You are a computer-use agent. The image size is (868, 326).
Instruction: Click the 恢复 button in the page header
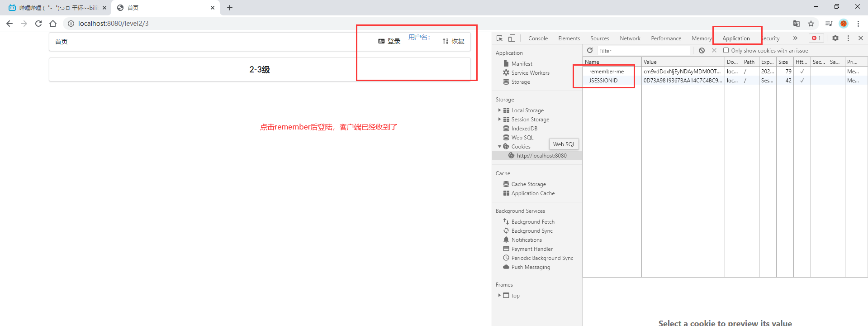point(453,41)
